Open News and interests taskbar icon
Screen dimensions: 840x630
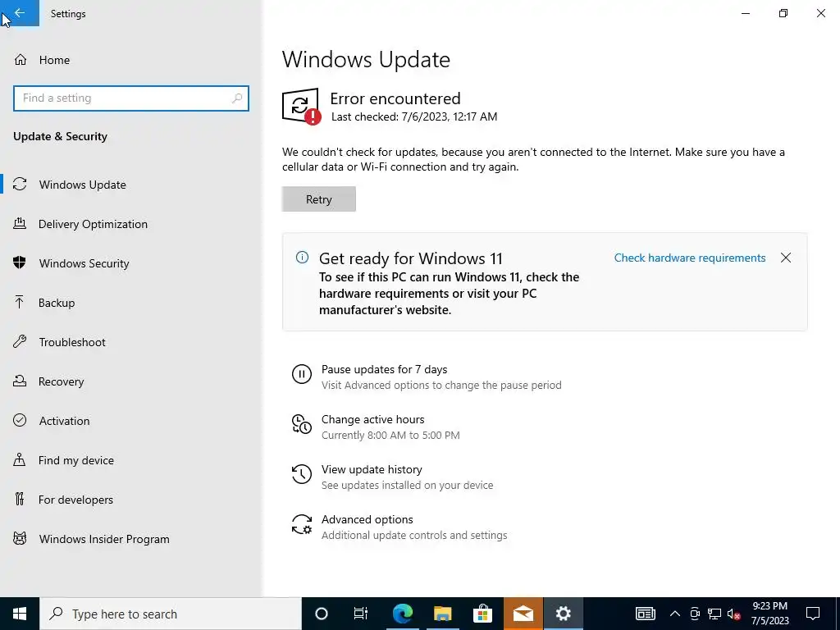tap(645, 614)
